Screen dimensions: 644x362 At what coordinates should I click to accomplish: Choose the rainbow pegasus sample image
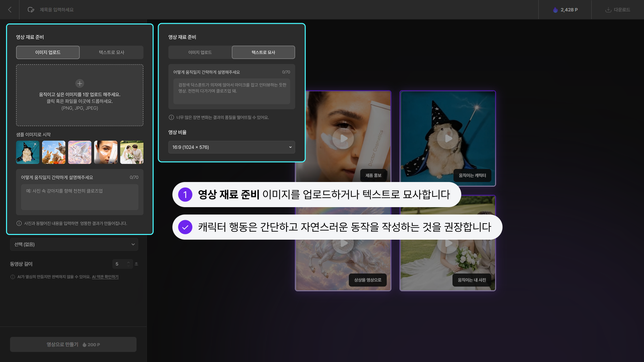(x=80, y=152)
